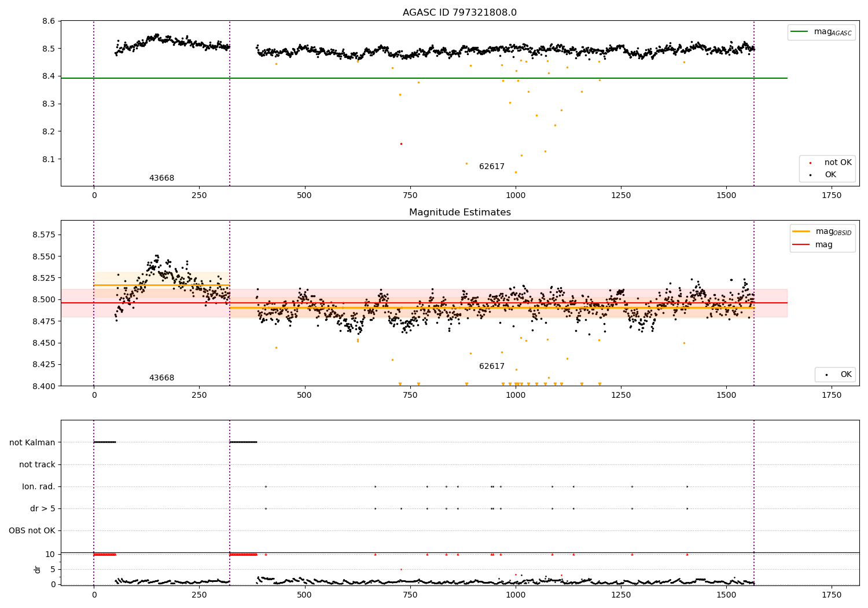Screen dimensions: 868x608
Task: Click the '8.6' y-axis tick label
Action: (x=49, y=21)
